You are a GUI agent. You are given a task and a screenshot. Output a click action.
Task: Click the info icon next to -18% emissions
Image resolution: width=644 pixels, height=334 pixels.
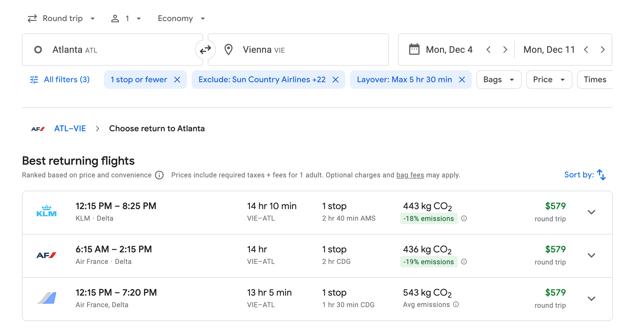pos(464,218)
